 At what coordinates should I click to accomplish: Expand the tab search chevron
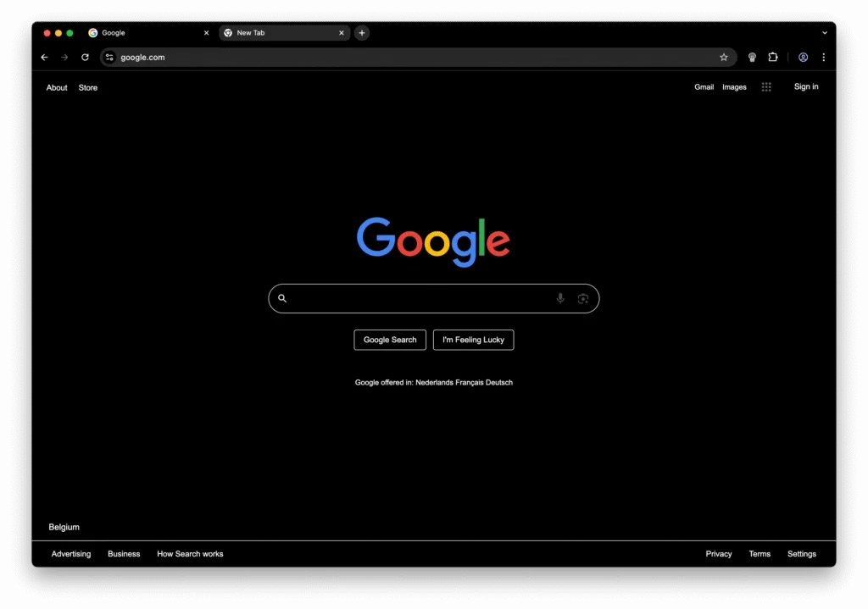coord(825,33)
